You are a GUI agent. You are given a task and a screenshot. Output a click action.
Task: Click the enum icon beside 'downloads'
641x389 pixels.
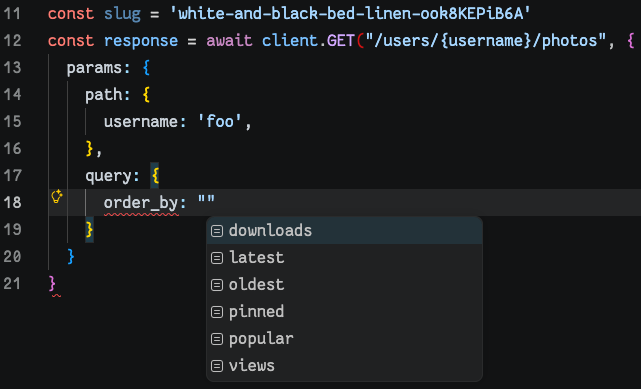217,231
